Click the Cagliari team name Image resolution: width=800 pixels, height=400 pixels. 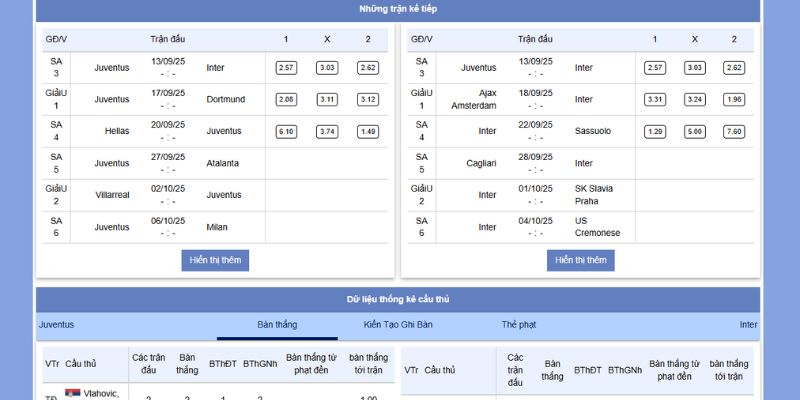tap(481, 163)
